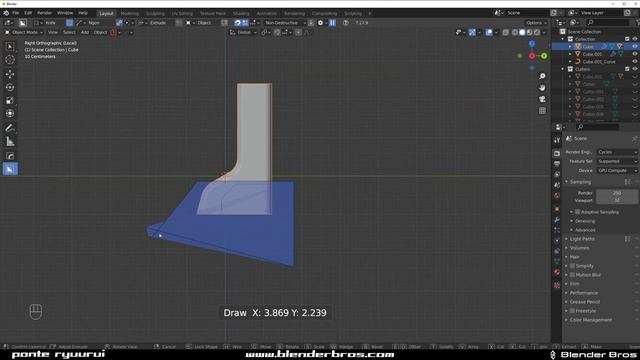Select the Measure tool
The width and height of the screenshot is (640, 360).
10,142
